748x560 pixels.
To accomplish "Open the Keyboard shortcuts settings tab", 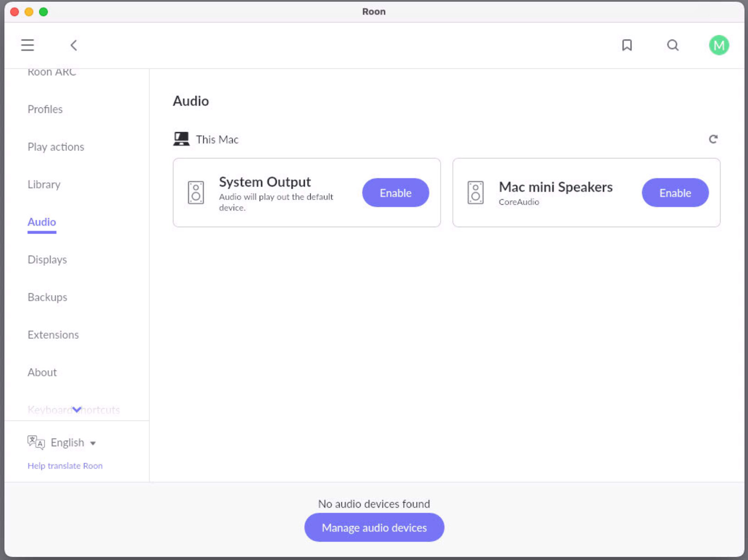I will coord(73,410).
